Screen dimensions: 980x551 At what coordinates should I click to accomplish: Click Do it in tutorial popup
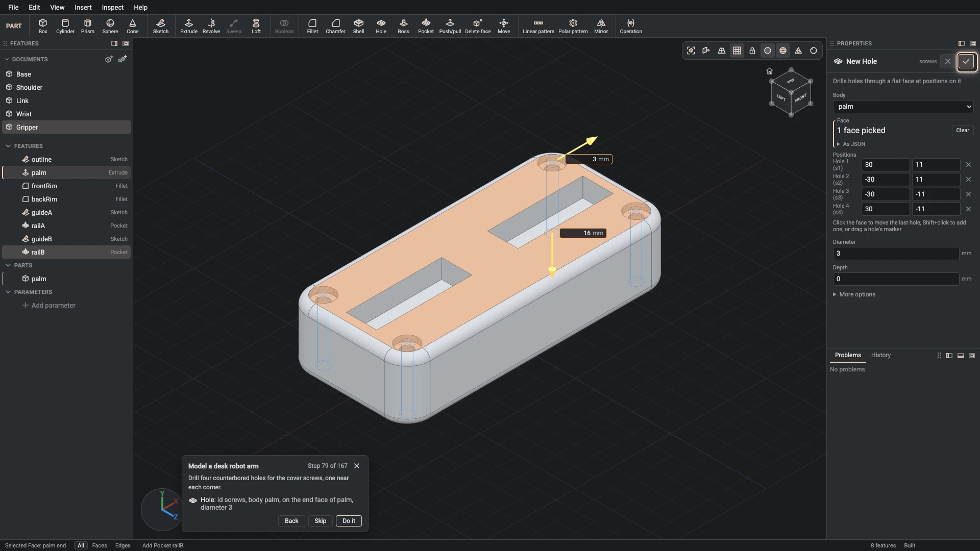pos(349,521)
